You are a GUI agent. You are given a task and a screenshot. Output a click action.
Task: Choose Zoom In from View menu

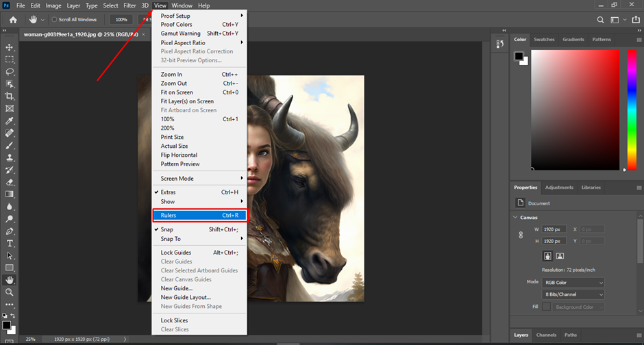[x=199, y=74]
